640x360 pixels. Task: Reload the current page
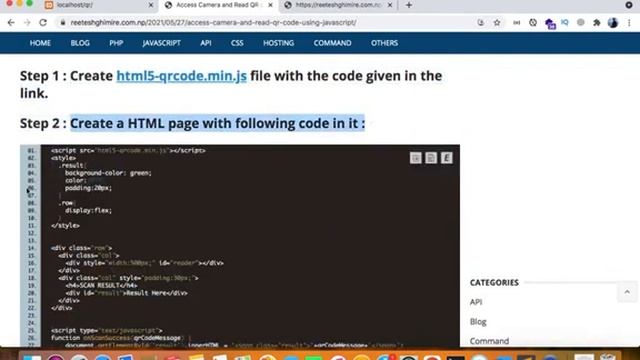click(x=43, y=23)
